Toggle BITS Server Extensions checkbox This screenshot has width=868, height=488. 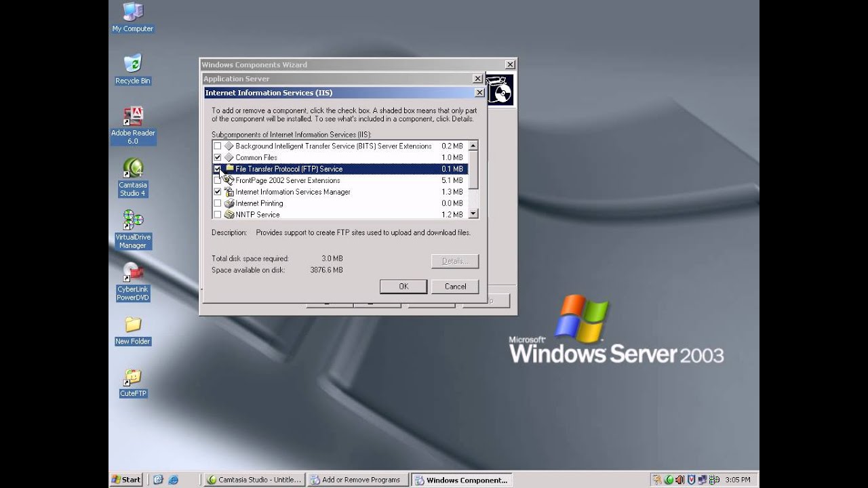[x=218, y=146]
